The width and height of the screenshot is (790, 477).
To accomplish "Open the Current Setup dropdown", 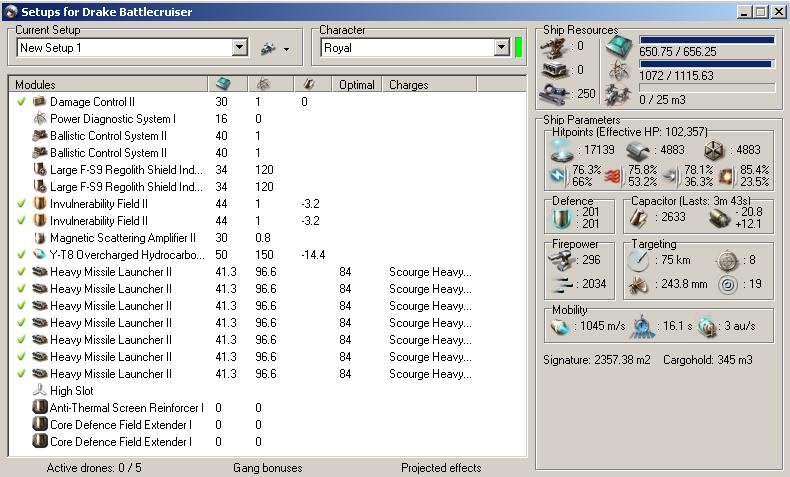I will coord(239,48).
